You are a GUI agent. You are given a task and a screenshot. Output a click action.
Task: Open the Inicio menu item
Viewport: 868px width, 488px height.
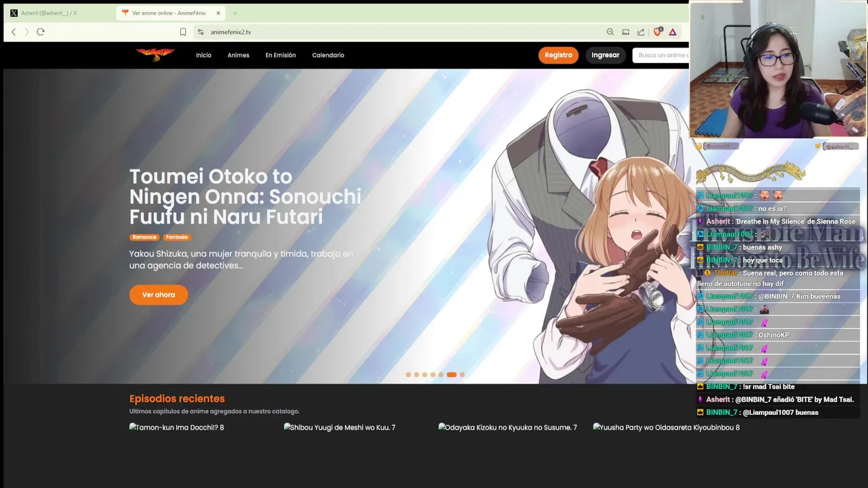tap(203, 55)
